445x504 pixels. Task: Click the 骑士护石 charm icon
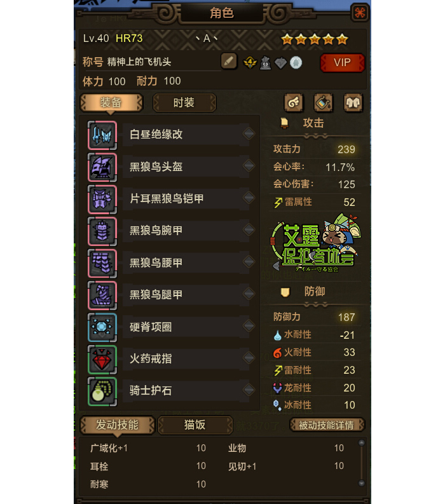(102, 392)
